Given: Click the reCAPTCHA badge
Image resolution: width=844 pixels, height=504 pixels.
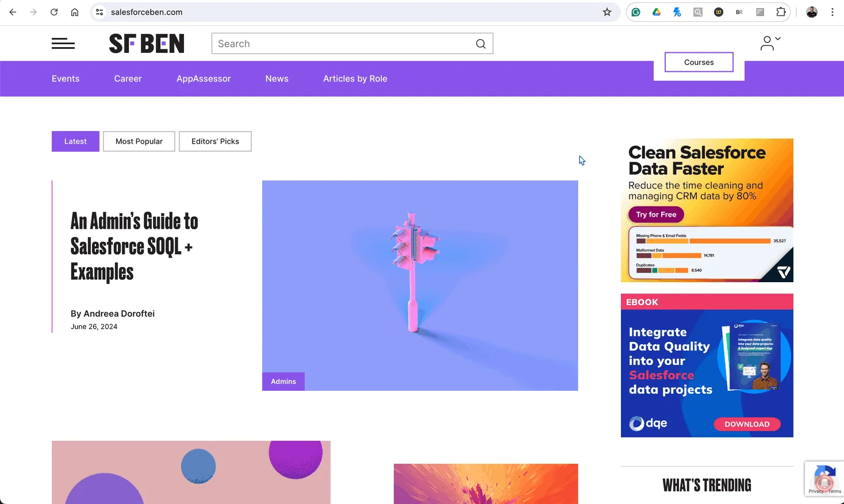Looking at the screenshot, I should pos(824,478).
